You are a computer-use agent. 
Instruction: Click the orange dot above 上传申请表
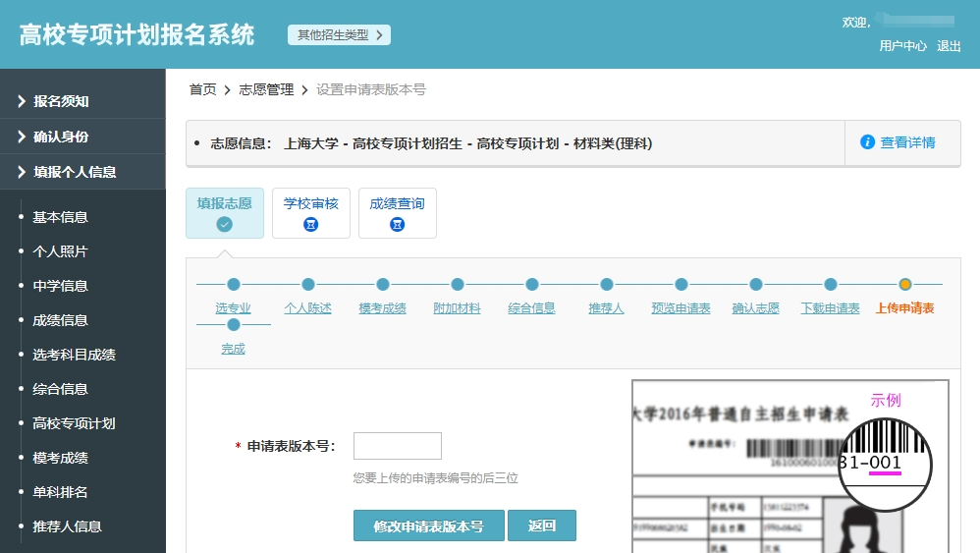pyautogui.click(x=905, y=284)
